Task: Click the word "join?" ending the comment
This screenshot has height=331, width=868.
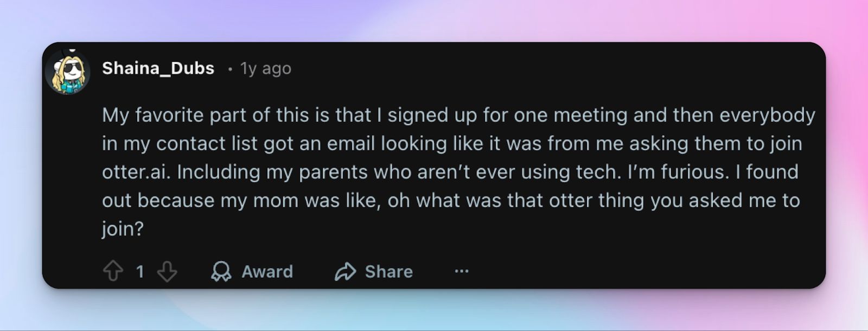Action: pos(123,228)
